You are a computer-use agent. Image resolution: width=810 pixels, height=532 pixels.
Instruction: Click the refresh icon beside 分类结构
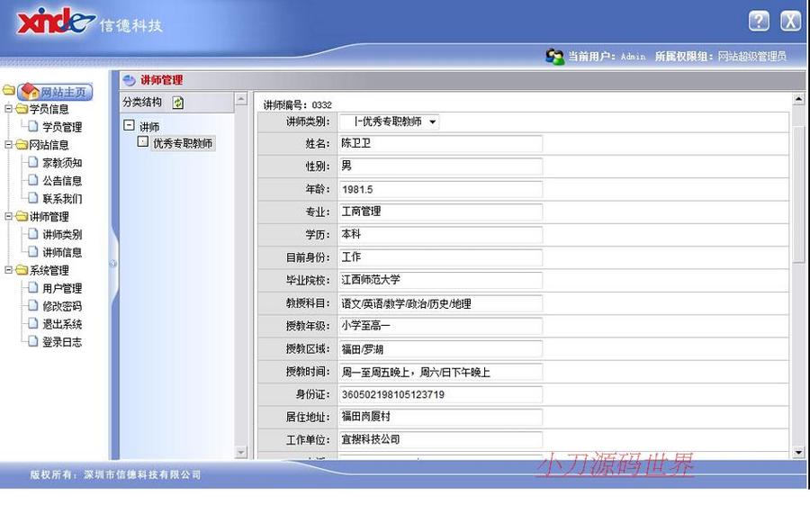(180, 103)
